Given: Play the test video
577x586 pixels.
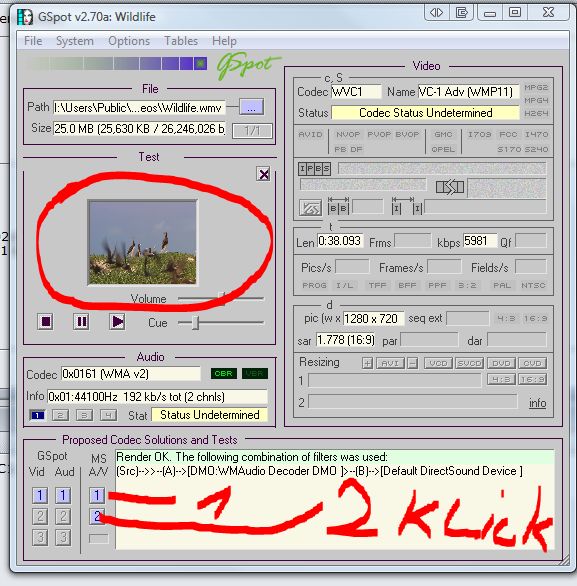Looking at the screenshot, I should tap(117, 321).
